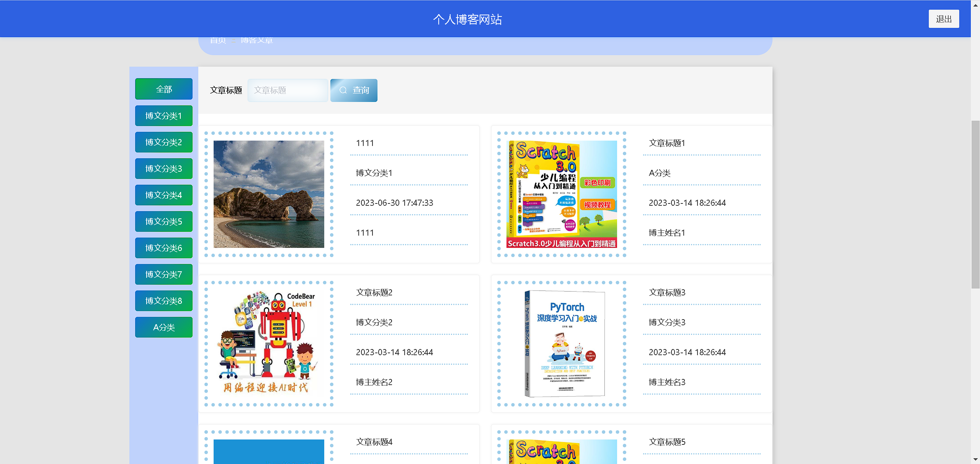Select 博文分类5 sidebar item
Viewport: 980px width, 464px height.
(x=164, y=221)
